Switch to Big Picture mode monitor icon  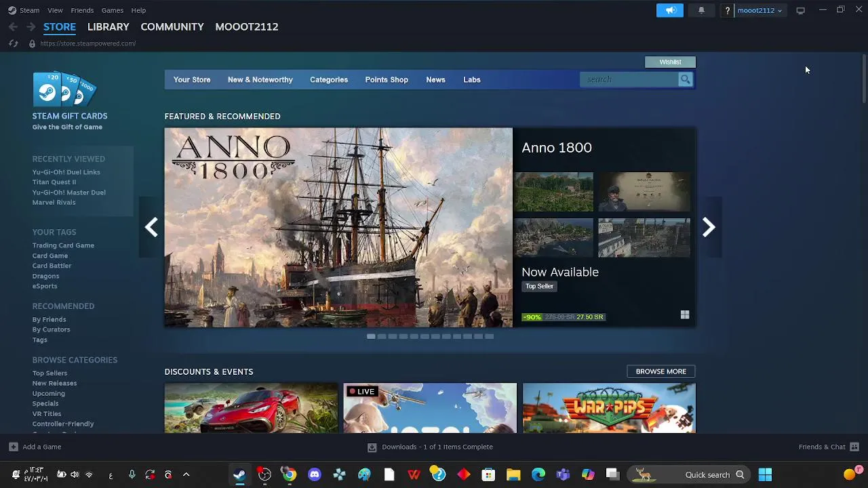point(801,10)
